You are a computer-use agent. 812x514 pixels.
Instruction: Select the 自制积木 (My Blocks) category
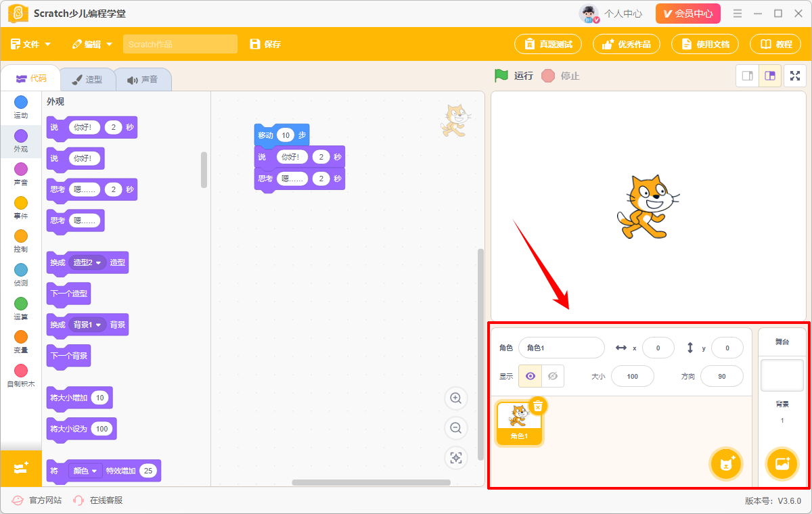point(21,375)
